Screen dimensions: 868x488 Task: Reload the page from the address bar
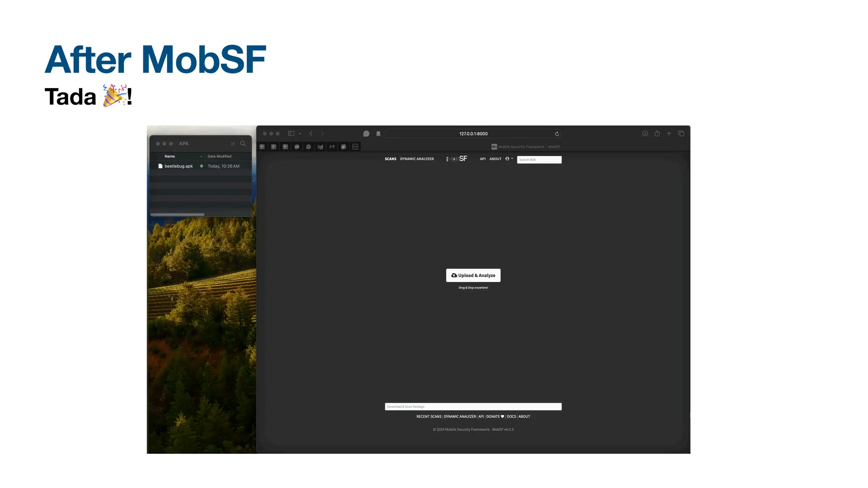click(x=557, y=134)
